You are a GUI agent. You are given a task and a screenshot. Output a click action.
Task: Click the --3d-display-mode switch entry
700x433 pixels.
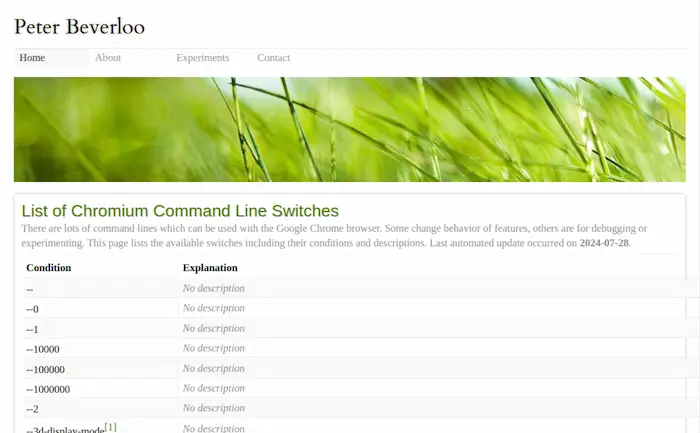65,430
